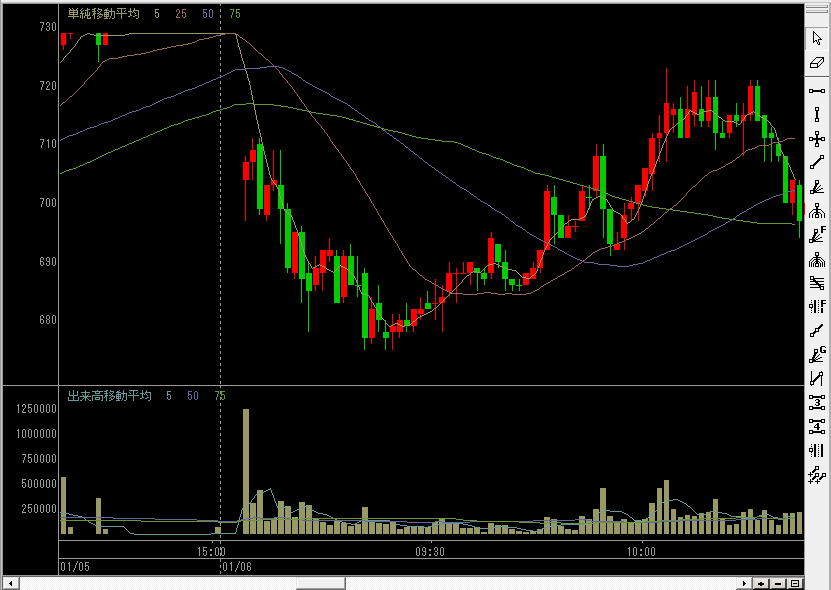831x590 pixels.
Task: Select the fan tool marked F
Action: 817,235
